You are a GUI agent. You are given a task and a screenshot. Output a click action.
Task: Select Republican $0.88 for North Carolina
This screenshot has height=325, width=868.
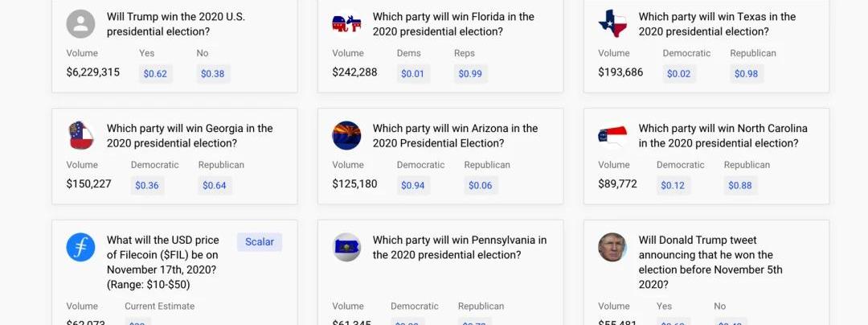click(x=740, y=186)
